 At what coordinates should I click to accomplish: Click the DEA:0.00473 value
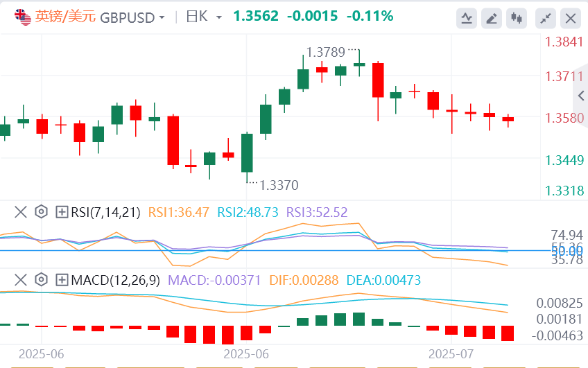pos(383,280)
